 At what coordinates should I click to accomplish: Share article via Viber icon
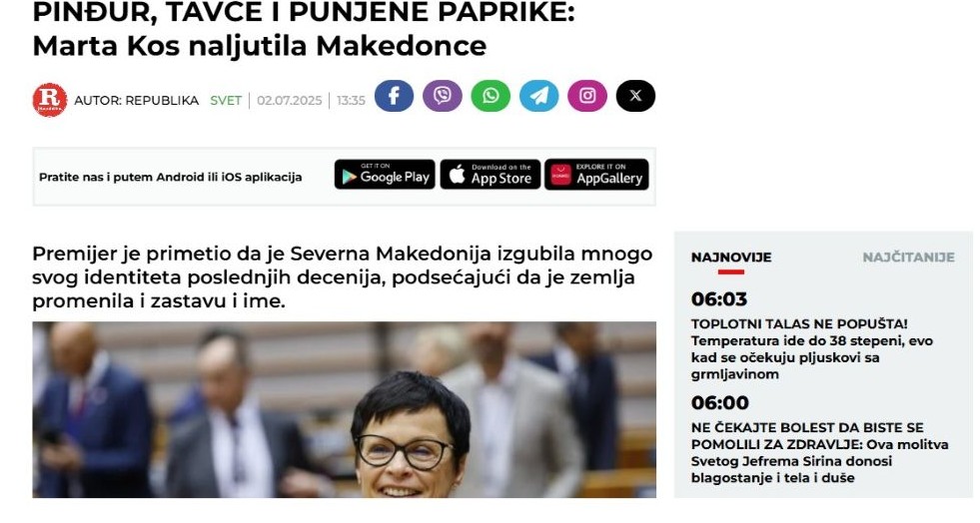coord(443,96)
